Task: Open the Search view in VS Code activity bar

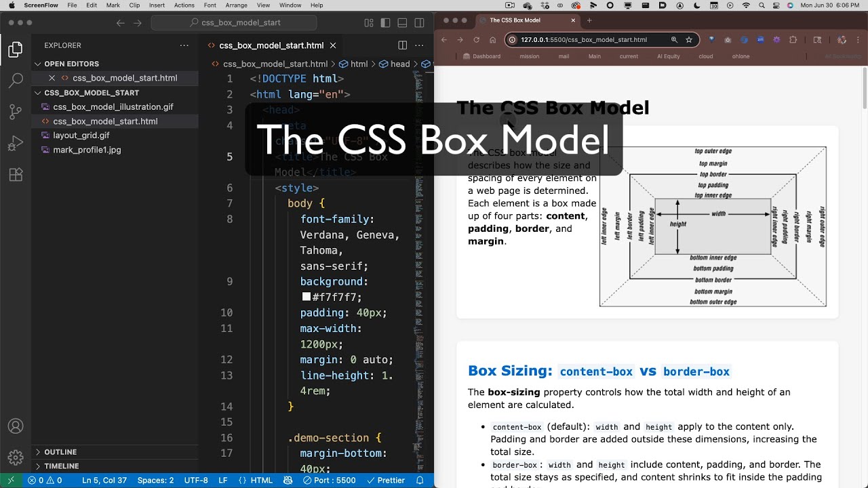Action: 15,81
